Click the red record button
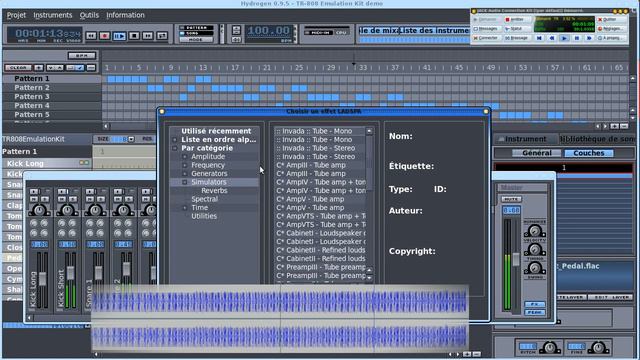The height and width of the screenshot is (360, 640). [x=105, y=36]
